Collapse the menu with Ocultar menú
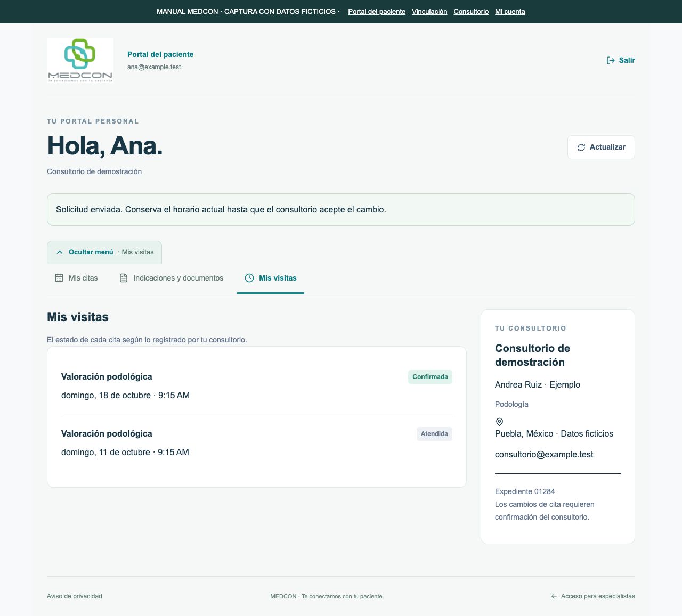This screenshot has height=616, width=682. point(104,252)
